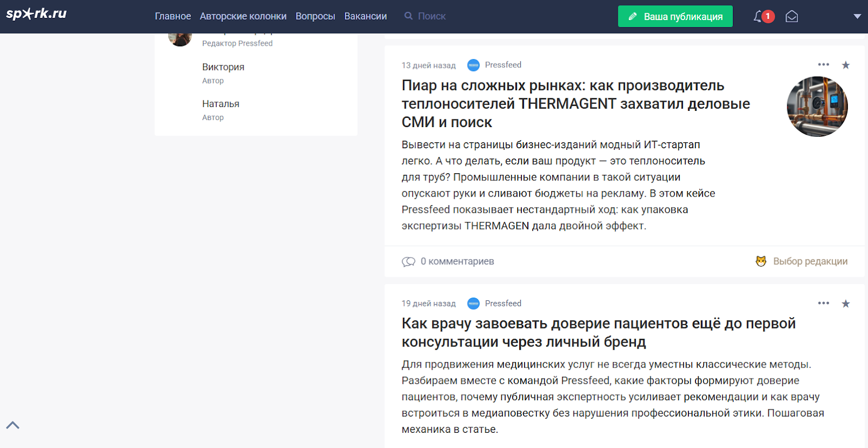Expand the profile dropdown arrow in header
Image resolution: width=868 pixels, height=448 pixels.
857,16
